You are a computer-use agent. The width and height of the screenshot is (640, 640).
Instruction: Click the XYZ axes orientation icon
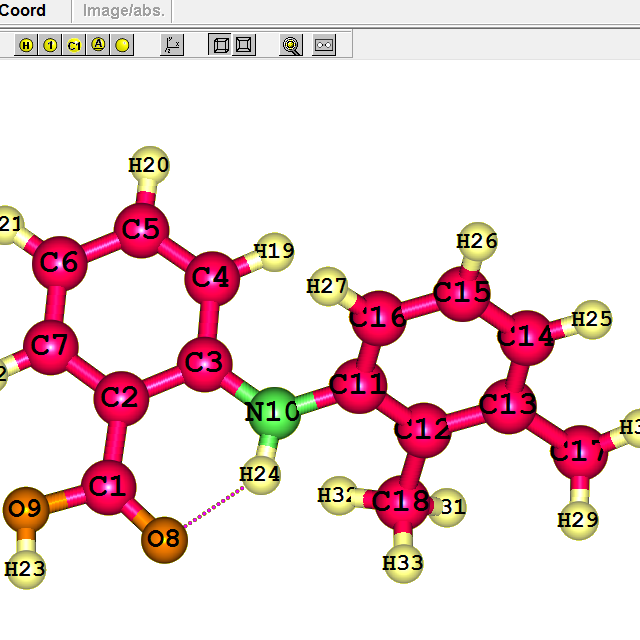point(172,45)
